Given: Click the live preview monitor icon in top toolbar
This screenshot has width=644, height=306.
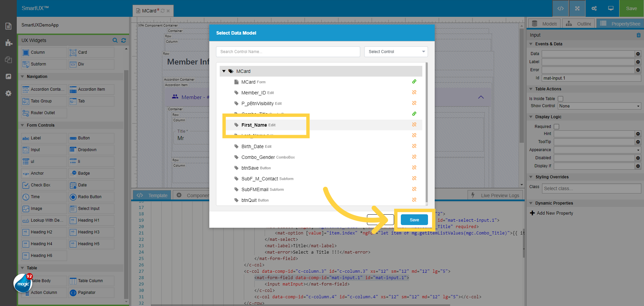Looking at the screenshot, I should [x=610, y=8].
